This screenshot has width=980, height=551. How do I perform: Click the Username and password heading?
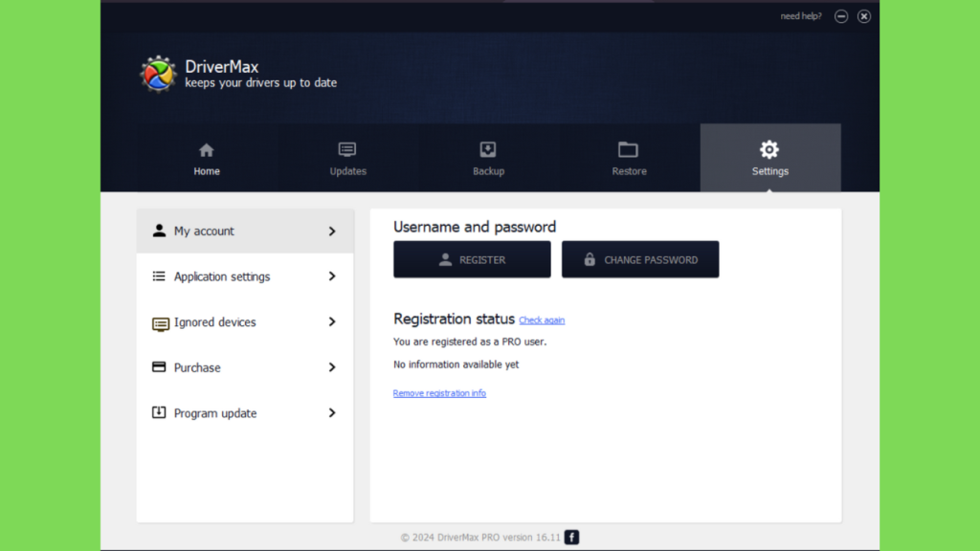coord(475,227)
